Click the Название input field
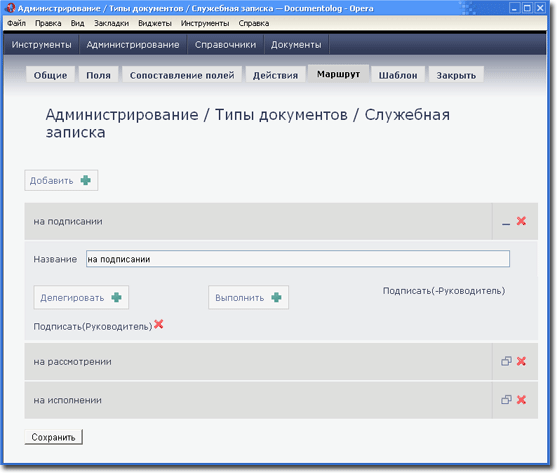 pos(298,259)
